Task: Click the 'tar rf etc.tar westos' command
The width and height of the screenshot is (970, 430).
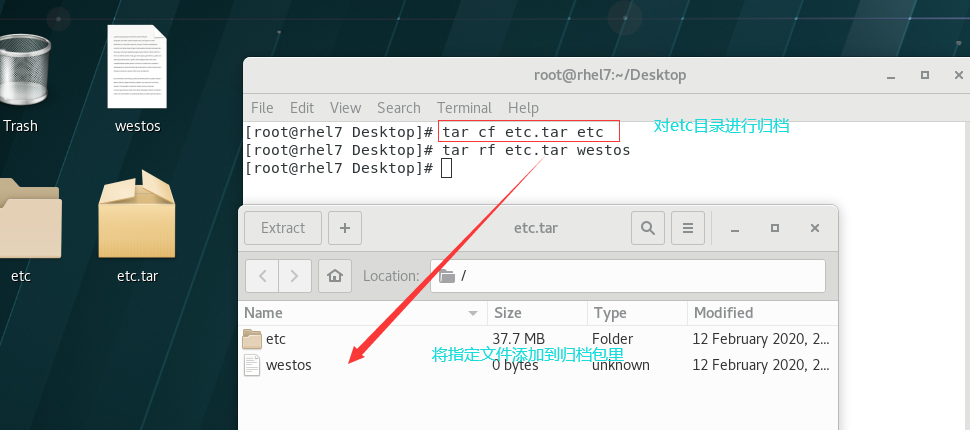Action: 536,150
